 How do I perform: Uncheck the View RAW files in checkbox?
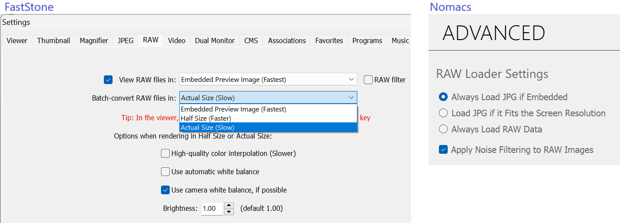tap(108, 80)
